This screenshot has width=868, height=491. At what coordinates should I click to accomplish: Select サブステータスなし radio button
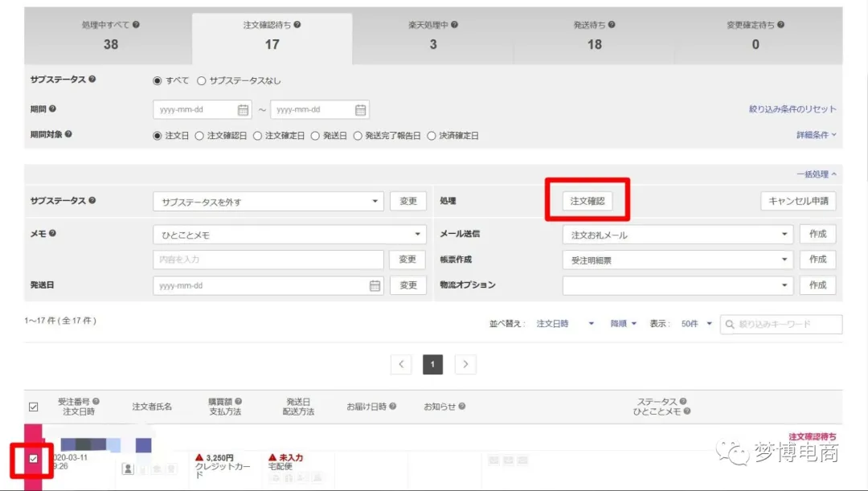click(x=202, y=81)
